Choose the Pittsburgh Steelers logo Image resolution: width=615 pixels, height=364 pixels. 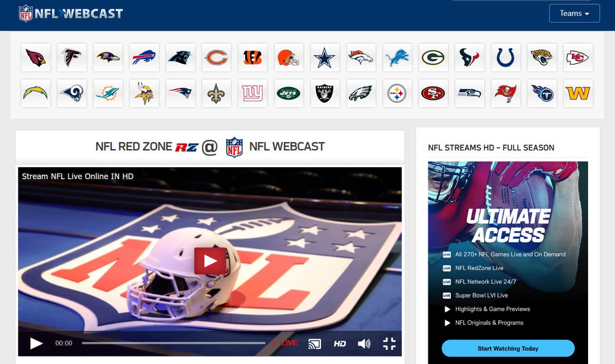coord(397,93)
